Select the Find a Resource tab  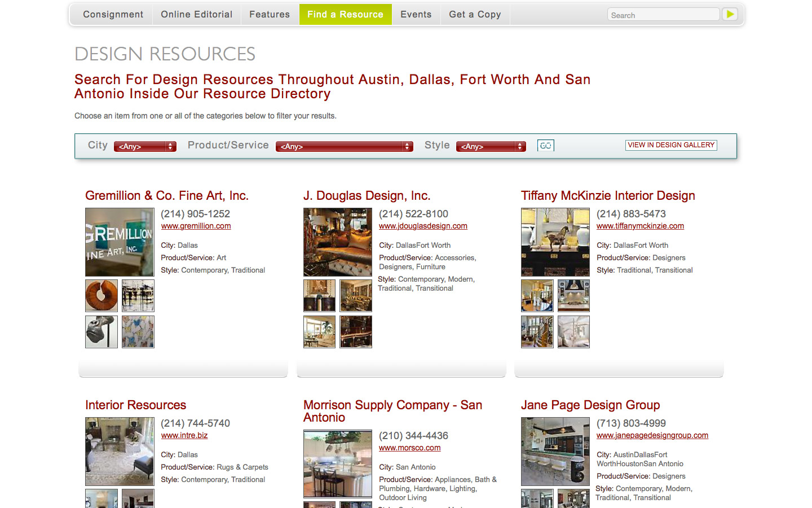(x=345, y=15)
